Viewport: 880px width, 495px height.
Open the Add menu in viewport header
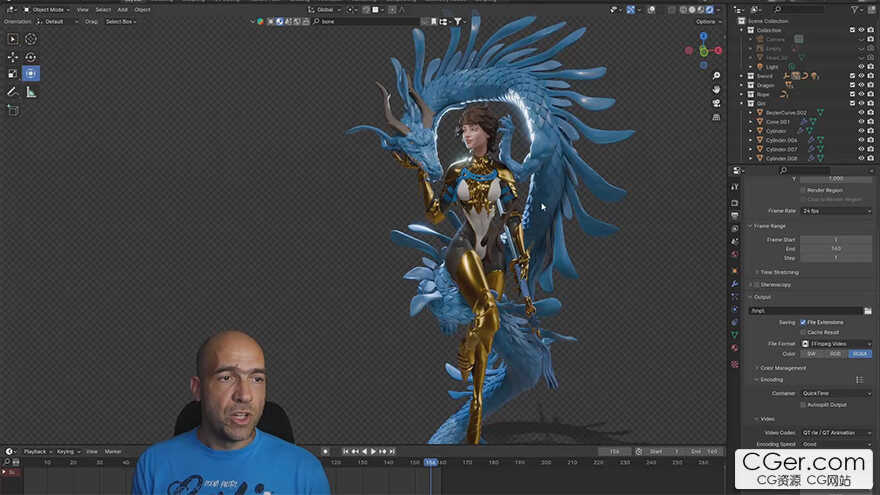click(122, 10)
